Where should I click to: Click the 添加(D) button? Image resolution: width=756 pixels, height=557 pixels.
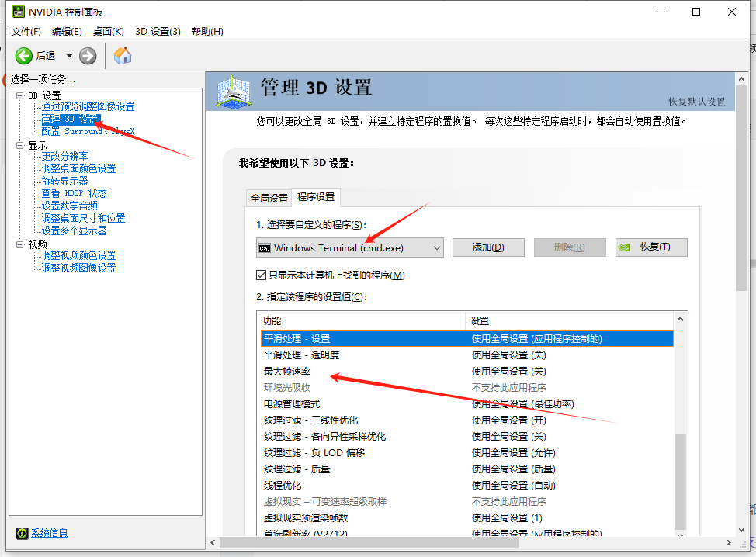point(488,247)
